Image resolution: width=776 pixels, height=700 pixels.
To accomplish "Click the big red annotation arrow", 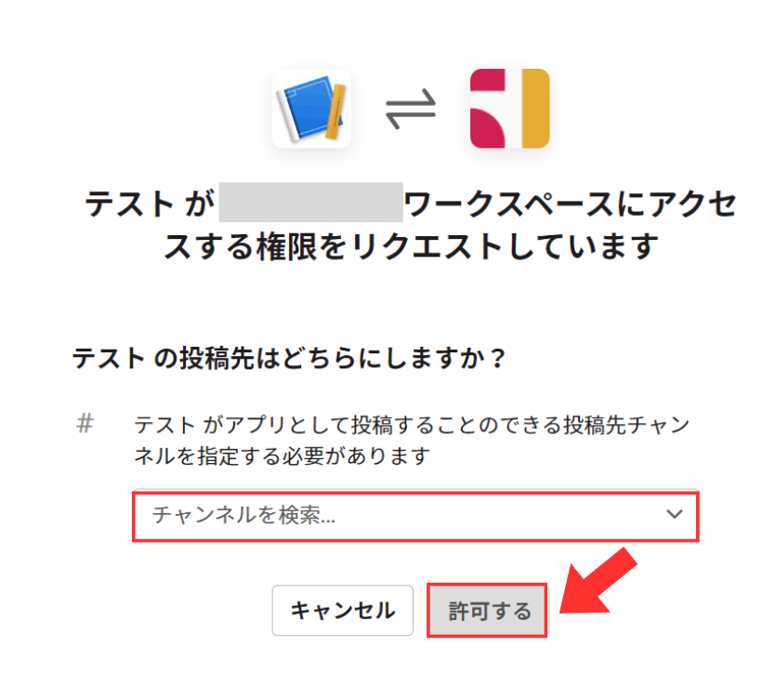I will (598, 582).
